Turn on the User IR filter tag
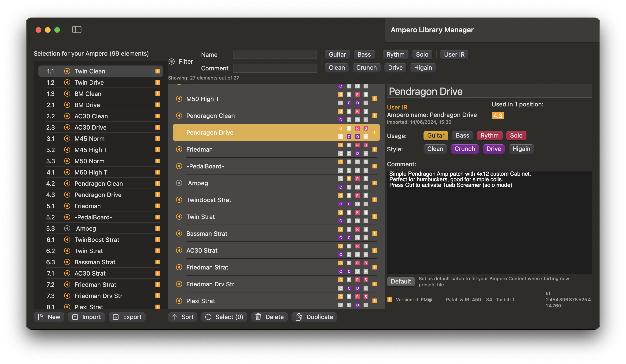626x364 pixels. (x=454, y=55)
